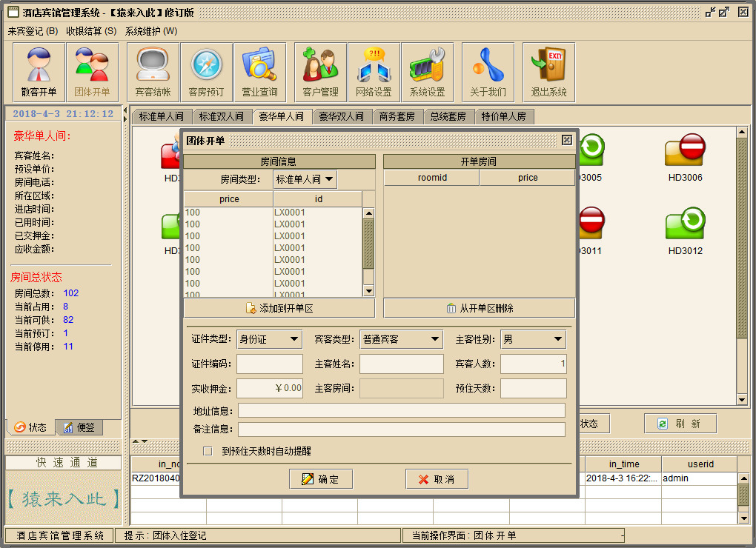Click roomid column header in 开单房间
Image resolution: width=756 pixels, height=548 pixels.
(x=432, y=178)
